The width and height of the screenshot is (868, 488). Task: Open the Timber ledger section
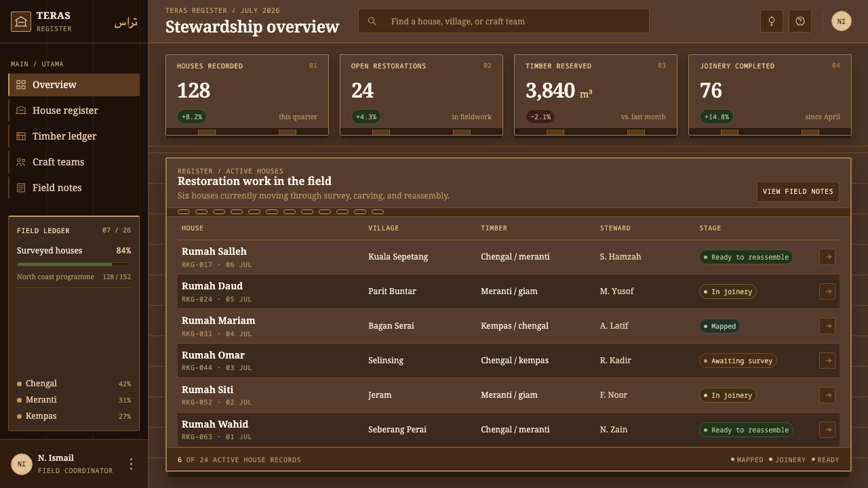[74, 136]
